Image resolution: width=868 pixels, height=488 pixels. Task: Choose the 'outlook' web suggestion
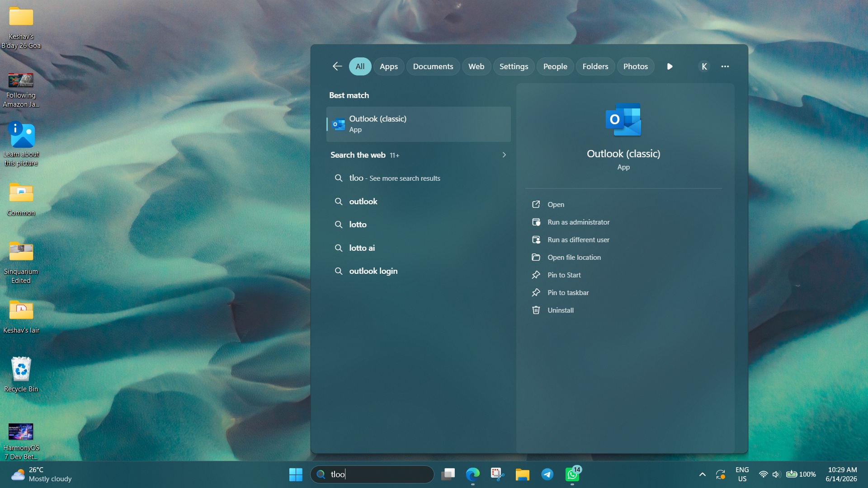[419, 202]
